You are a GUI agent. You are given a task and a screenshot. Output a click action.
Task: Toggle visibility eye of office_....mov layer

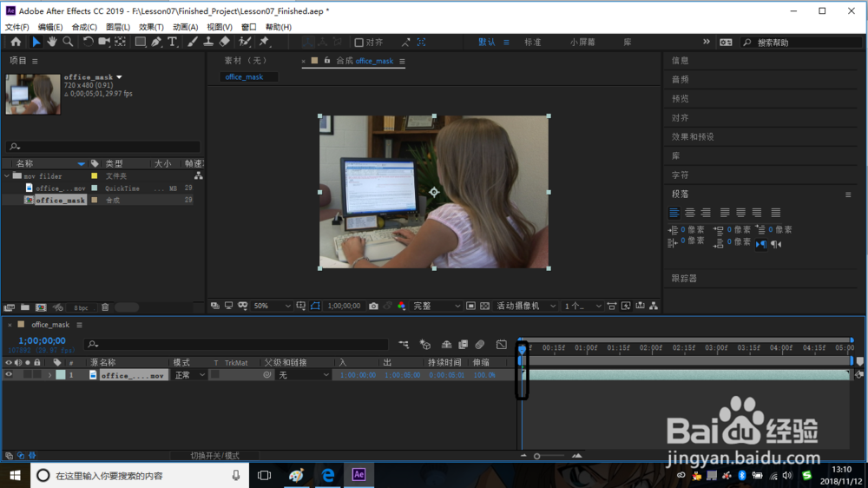click(9, 375)
